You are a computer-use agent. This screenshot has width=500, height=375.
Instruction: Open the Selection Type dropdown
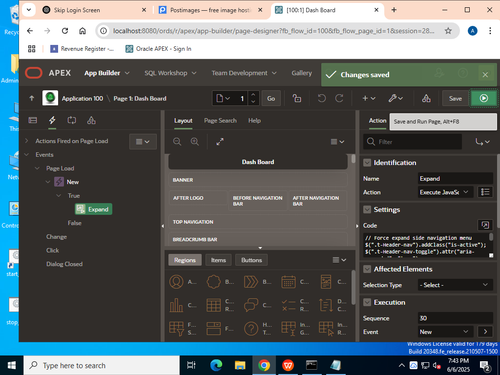point(455,285)
